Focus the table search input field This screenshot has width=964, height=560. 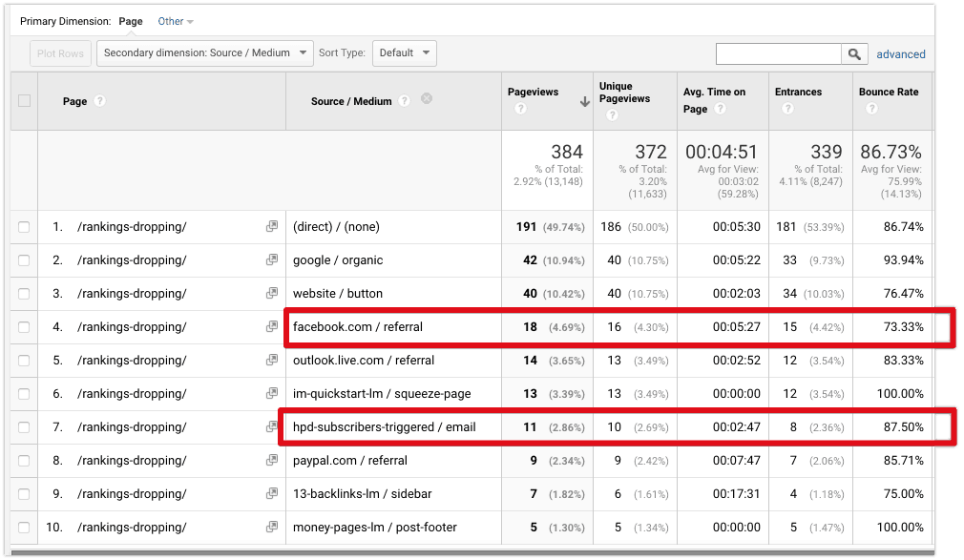(x=778, y=54)
